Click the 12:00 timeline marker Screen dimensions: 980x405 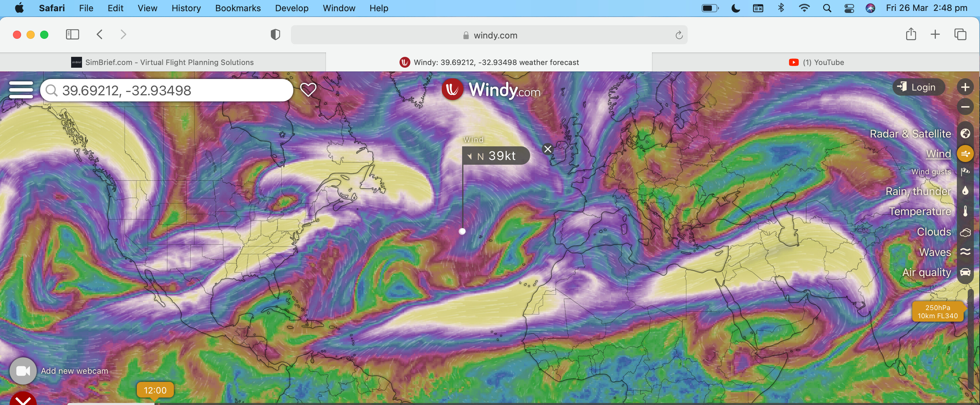pos(155,390)
